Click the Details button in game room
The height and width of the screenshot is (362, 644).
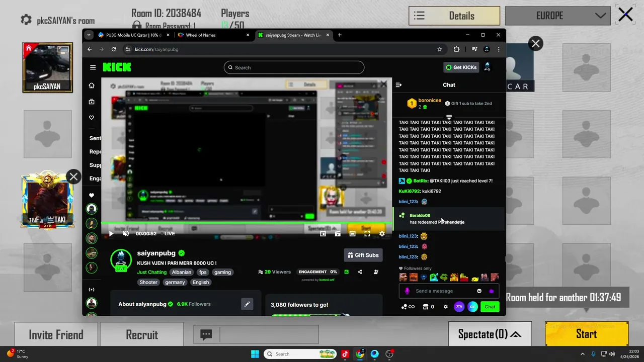pyautogui.click(x=454, y=16)
